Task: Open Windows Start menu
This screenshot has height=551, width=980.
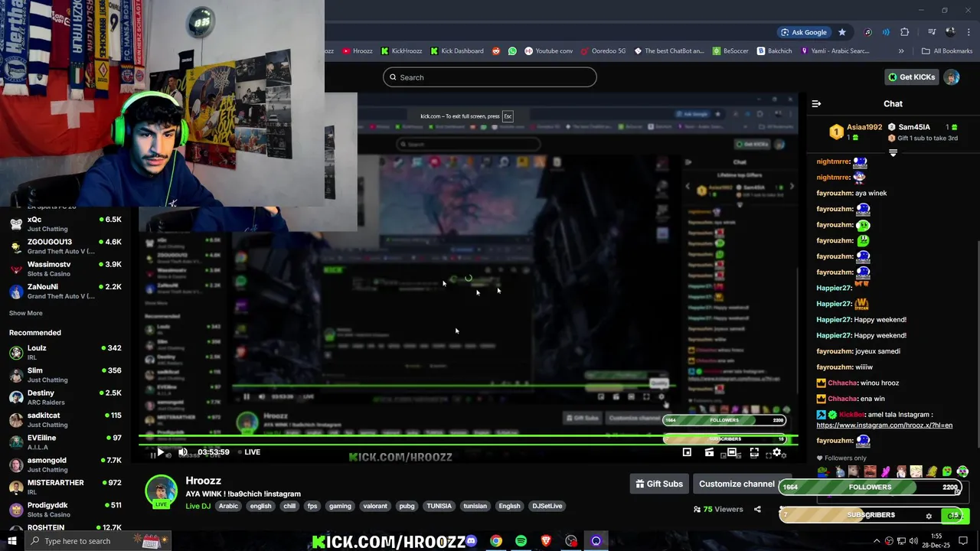Action: point(12,541)
